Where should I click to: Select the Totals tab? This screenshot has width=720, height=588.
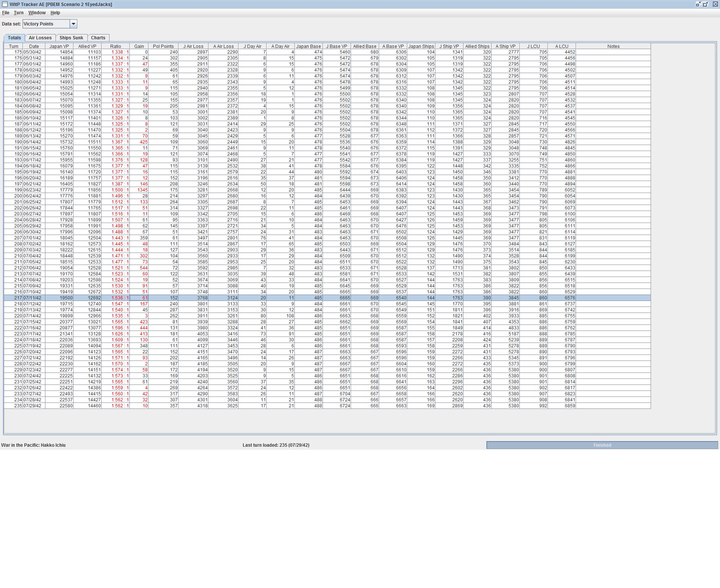[14, 38]
